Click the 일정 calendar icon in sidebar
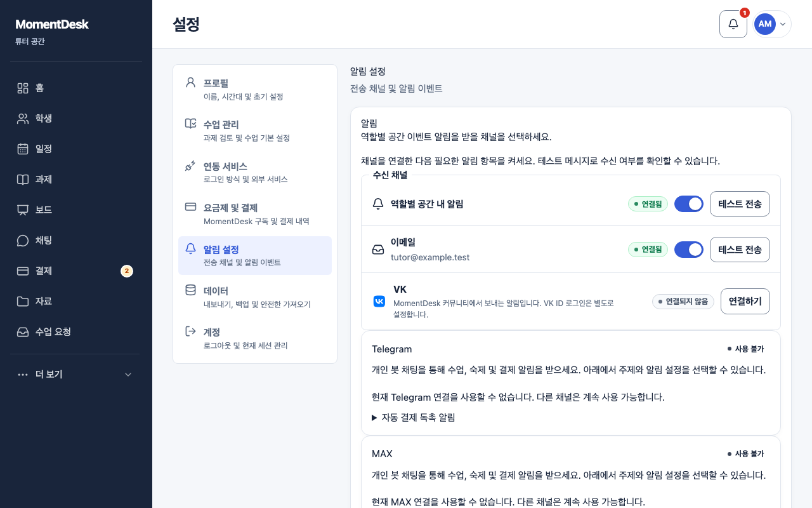Viewport: 812px width, 508px height. pyautogui.click(x=23, y=149)
